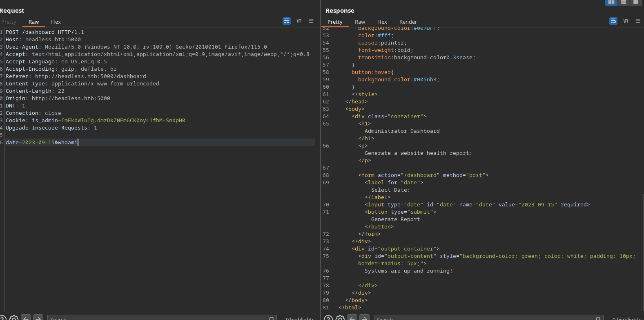Click the 'Content-Length: 22' header
Screen dimensions: 644x320
coord(35,91)
